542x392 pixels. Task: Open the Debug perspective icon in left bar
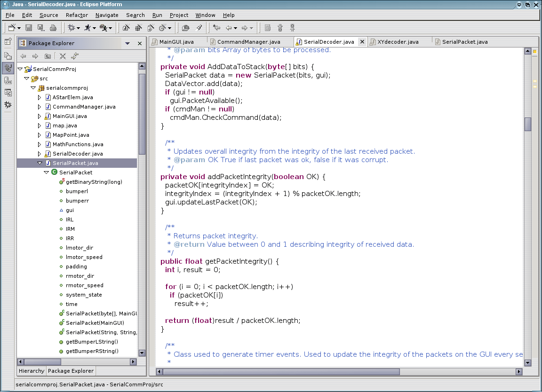point(8,105)
